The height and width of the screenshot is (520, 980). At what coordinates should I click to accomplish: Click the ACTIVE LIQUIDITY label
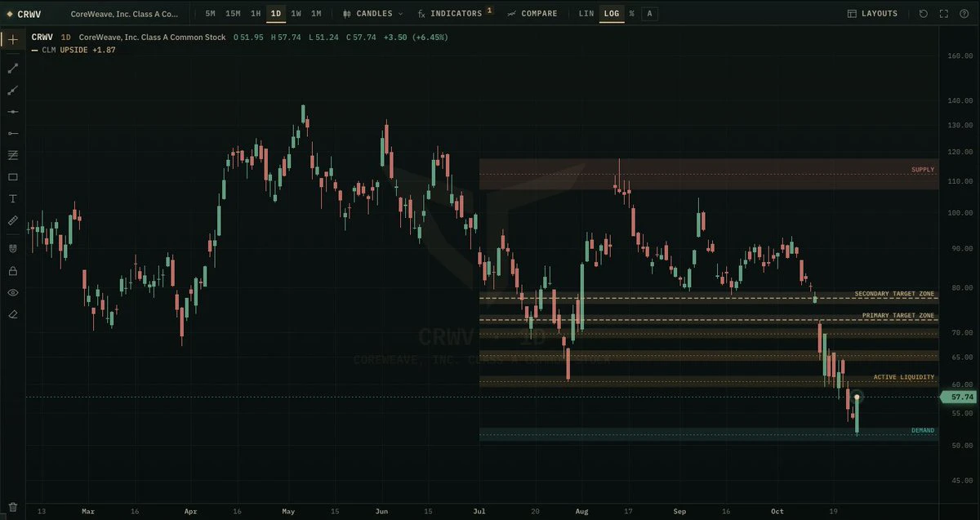point(904,377)
